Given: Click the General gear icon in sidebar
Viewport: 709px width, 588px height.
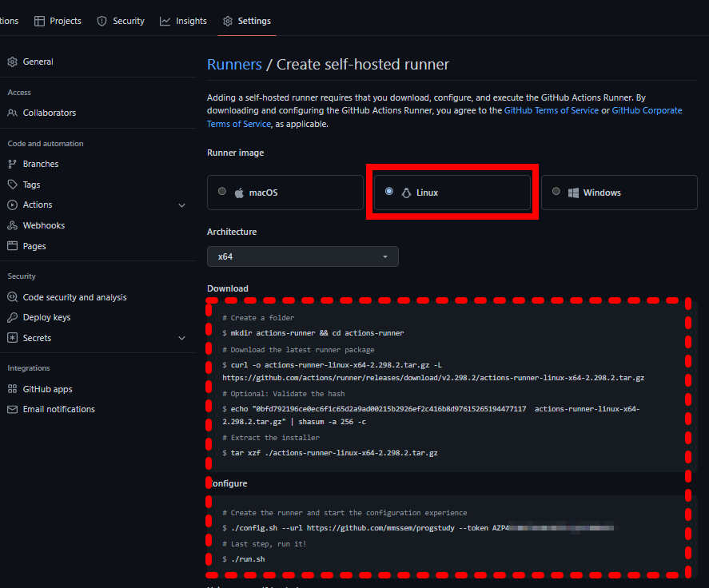Looking at the screenshot, I should click(12, 62).
